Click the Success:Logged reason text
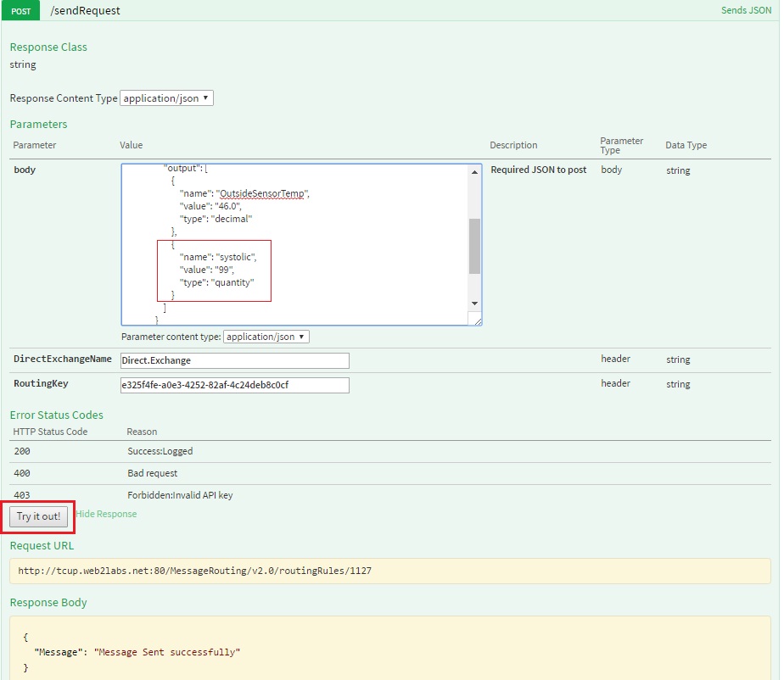Viewport: 784px width, 680px height. (x=160, y=451)
